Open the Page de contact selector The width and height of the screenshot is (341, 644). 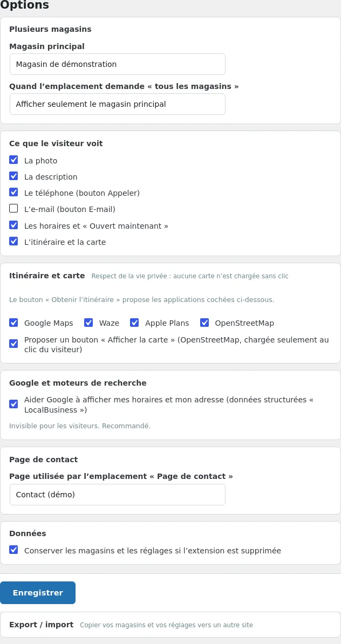[118, 495]
